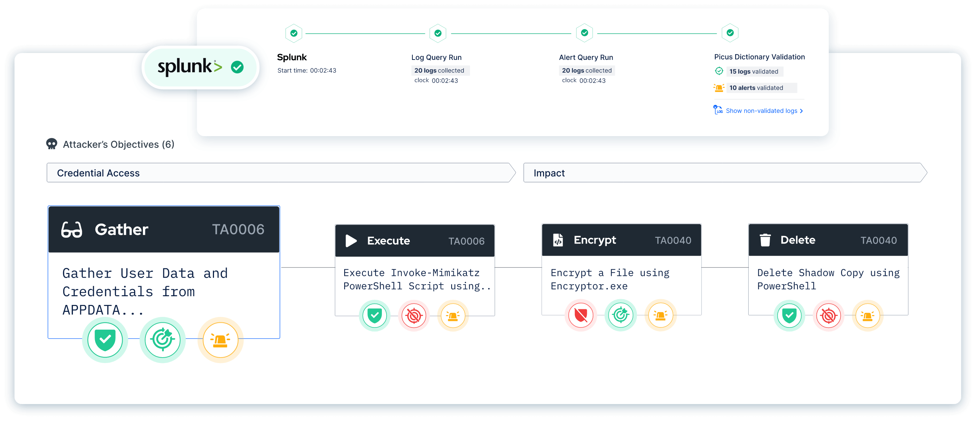Click '10 alerts validated' text
980x432 pixels.
(x=756, y=88)
